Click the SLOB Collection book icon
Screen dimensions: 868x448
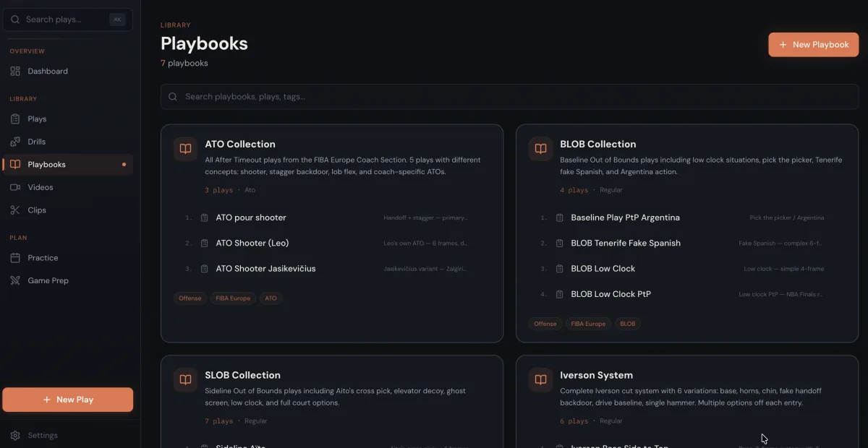[185, 380]
